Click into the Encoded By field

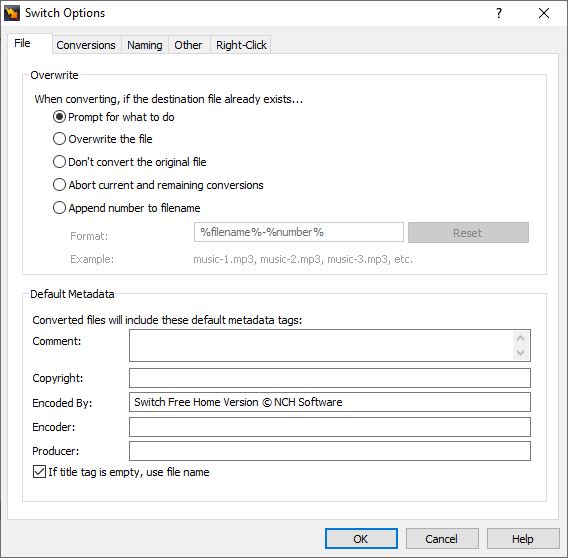coord(330,402)
